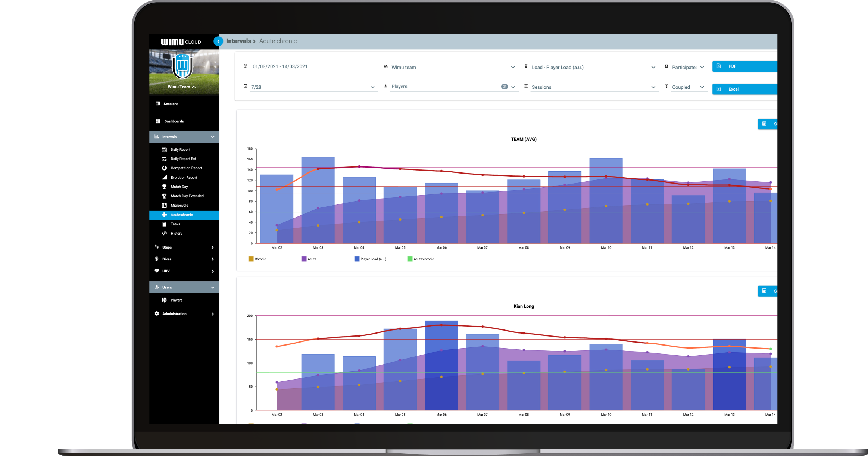The height and width of the screenshot is (456, 868).
Task: Click the Competition Report pie icon
Action: point(164,168)
